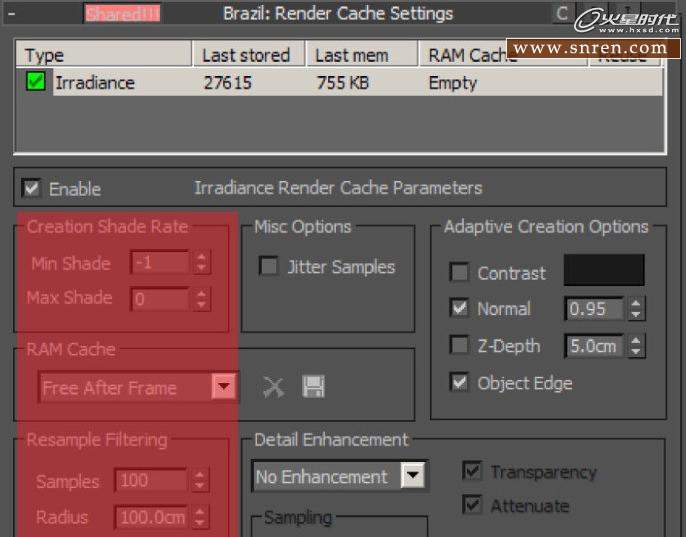
Task: Toggle the Transparency checkbox
Action: click(x=472, y=471)
